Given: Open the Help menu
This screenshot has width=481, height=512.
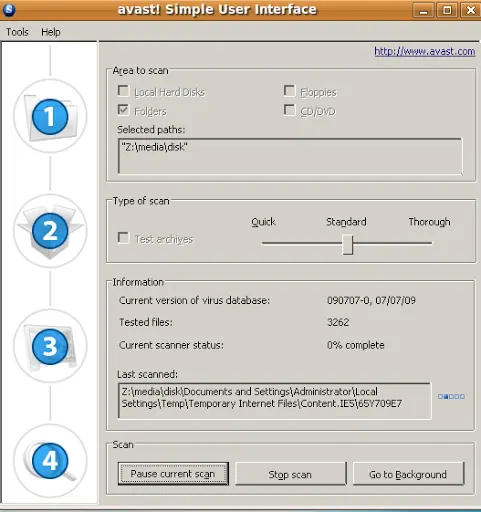Looking at the screenshot, I should click(51, 32).
